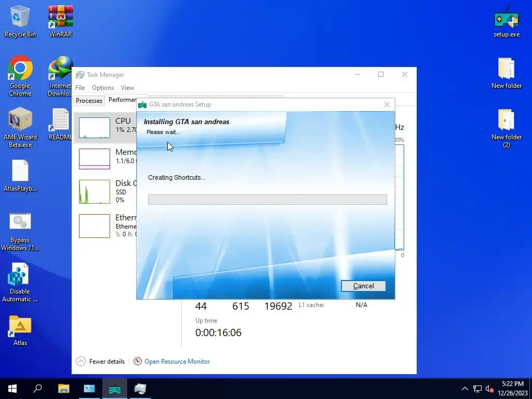Select Bypass Windows 11 desktop file
The image size is (532, 399).
tap(20, 232)
